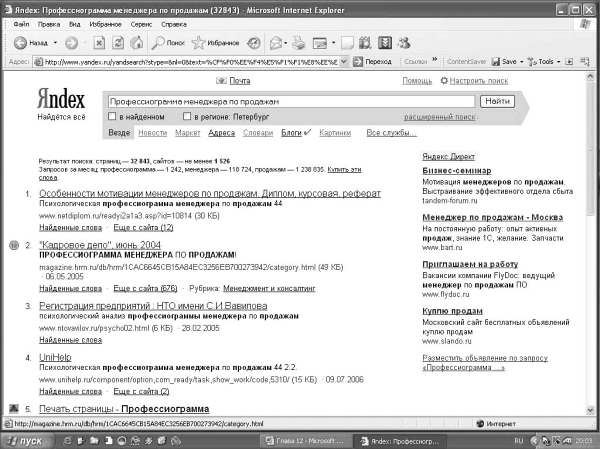Open the Save button dropdown arrow
This screenshot has width=600, height=449.
click(522, 62)
